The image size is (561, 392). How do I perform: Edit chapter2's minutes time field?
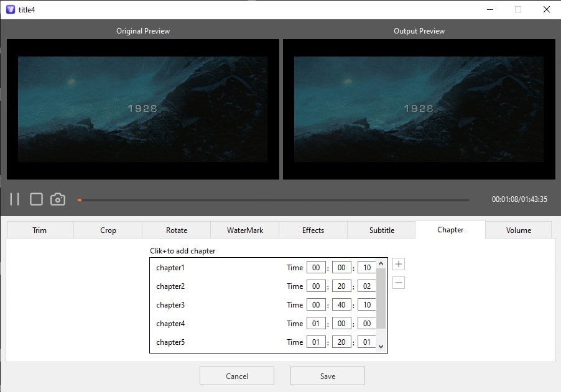point(341,286)
